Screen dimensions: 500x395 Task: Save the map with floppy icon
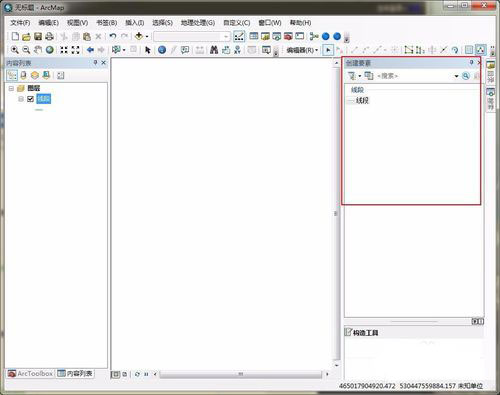click(38, 36)
